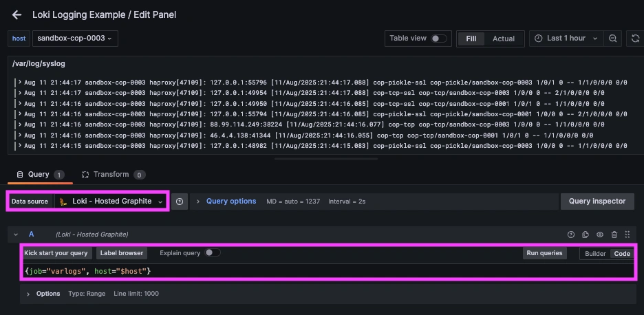Screen dimensions: 644x315
Task: Click the panel resize handle bar
Action: coord(325,158)
